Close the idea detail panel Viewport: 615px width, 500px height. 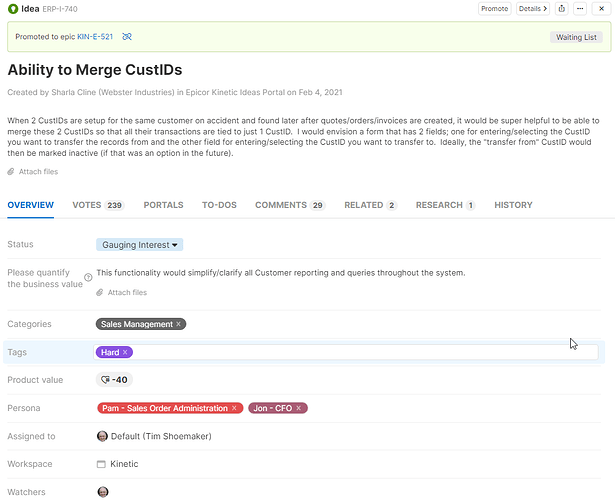pos(601,9)
